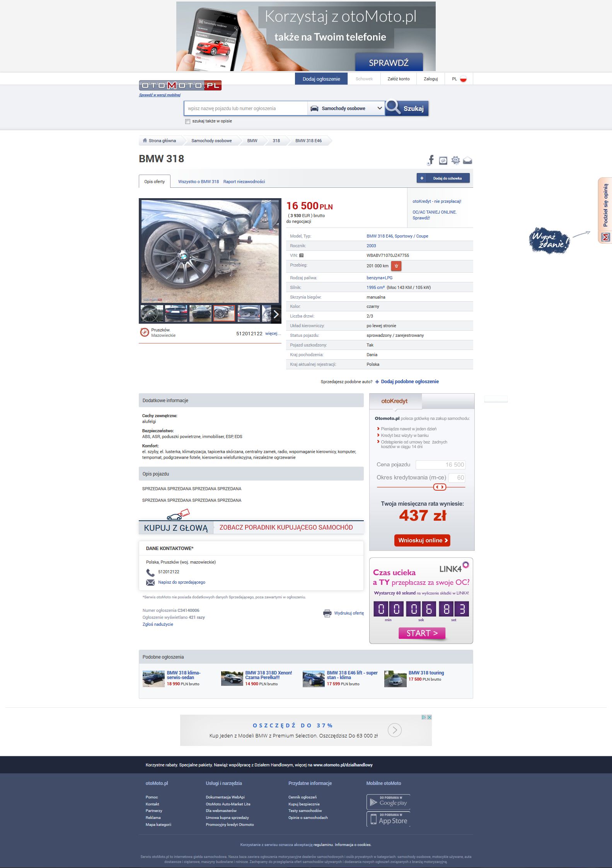The width and height of the screenshot is (612, 868).
Task: Toggle 'szukaj także w opisie' checkbox
Action: click(188, 121)
